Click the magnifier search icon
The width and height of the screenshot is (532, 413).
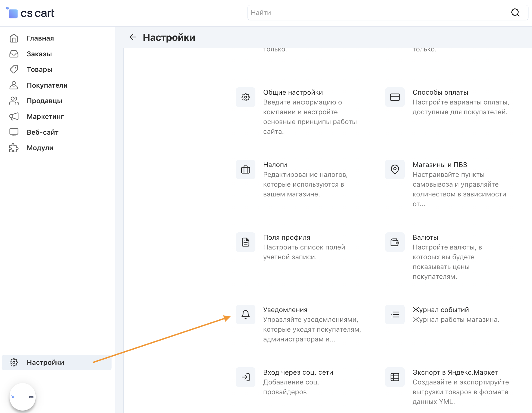515,13
